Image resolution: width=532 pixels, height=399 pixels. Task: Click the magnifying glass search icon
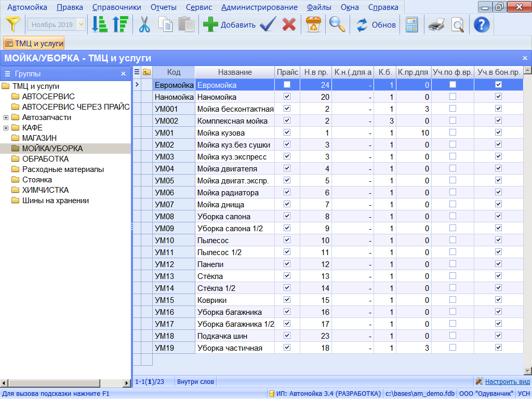(x=337, y=24)
